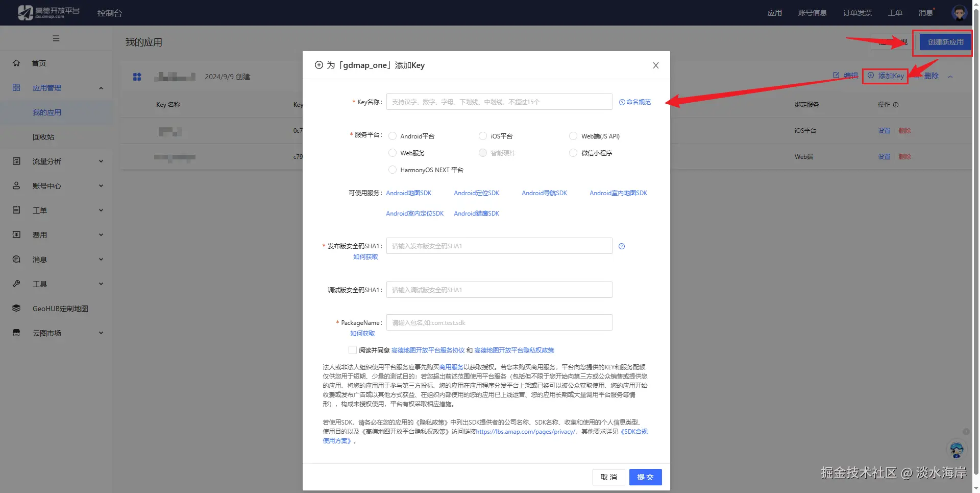Image resolution: width=980 pixels, height=493 pixels.
Task: Select the Web服务 radio button
Action: pyautogui.click(x=393, y=153)
